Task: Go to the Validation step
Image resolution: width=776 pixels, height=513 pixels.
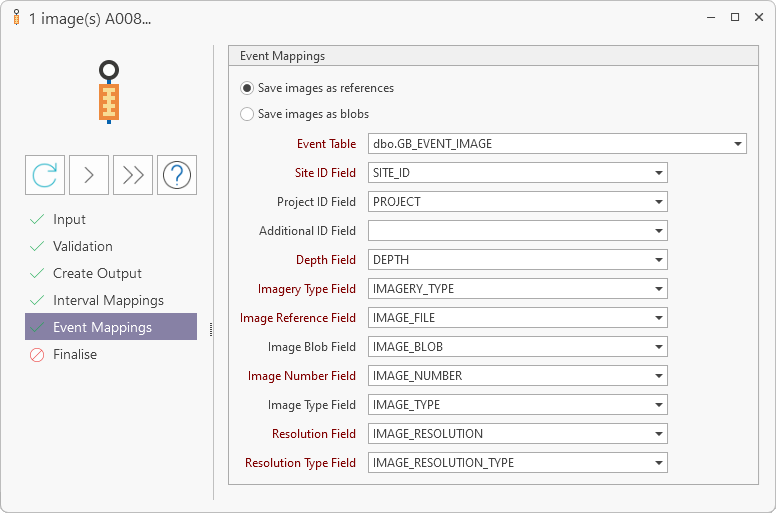Action: 82,247
